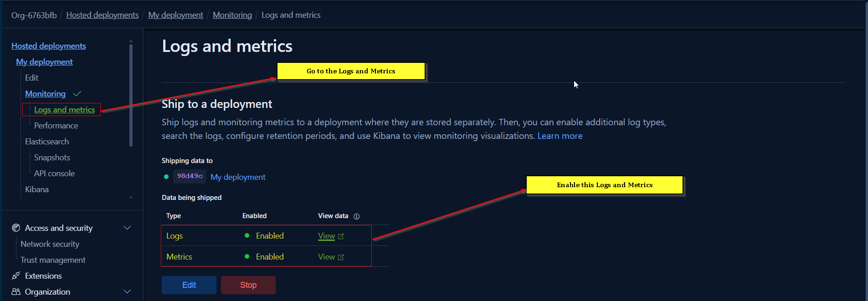Viewport: 868px width, 301px height.
Task: Click the green status dot beside 98d49c
Action: (166, 177)
